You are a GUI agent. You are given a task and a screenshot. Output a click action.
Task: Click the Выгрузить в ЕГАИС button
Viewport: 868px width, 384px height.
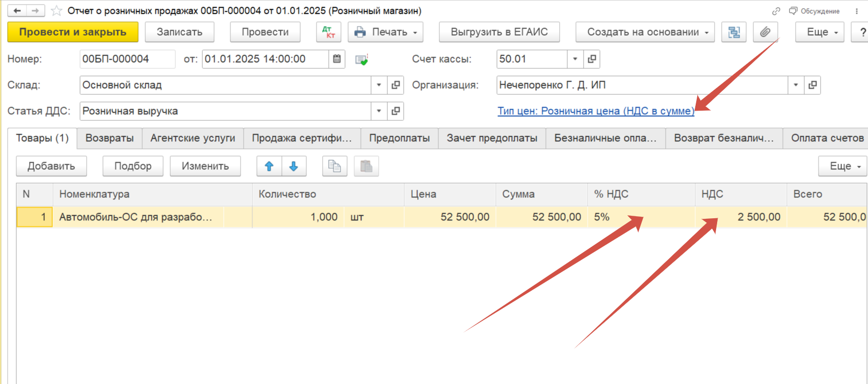[499, 32]
